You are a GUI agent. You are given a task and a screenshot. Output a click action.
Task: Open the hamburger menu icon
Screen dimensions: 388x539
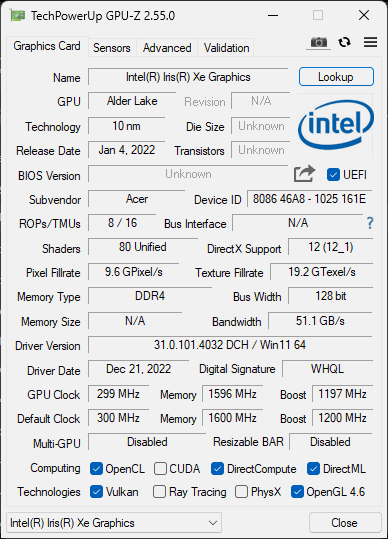click(x=370, y=42)
